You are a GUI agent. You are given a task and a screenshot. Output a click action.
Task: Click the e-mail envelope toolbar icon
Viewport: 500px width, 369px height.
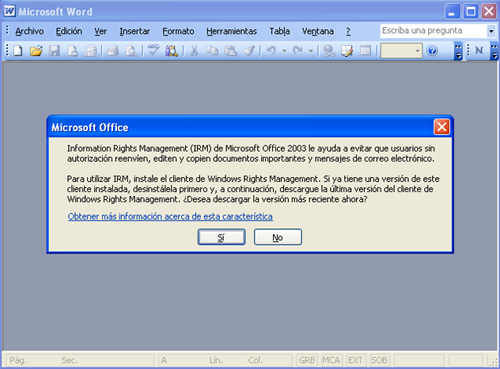[x=90, y=51]
